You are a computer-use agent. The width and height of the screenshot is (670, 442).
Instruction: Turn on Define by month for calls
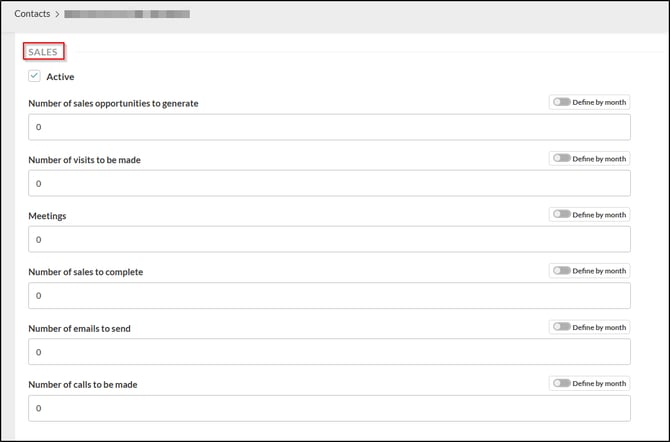(562, 382)
